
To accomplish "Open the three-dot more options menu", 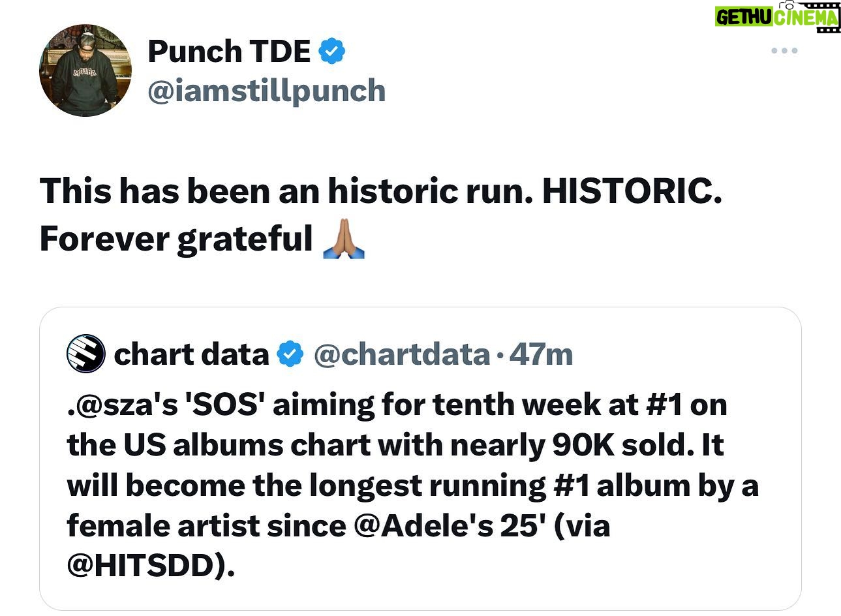I will click(x=784, y=51).
